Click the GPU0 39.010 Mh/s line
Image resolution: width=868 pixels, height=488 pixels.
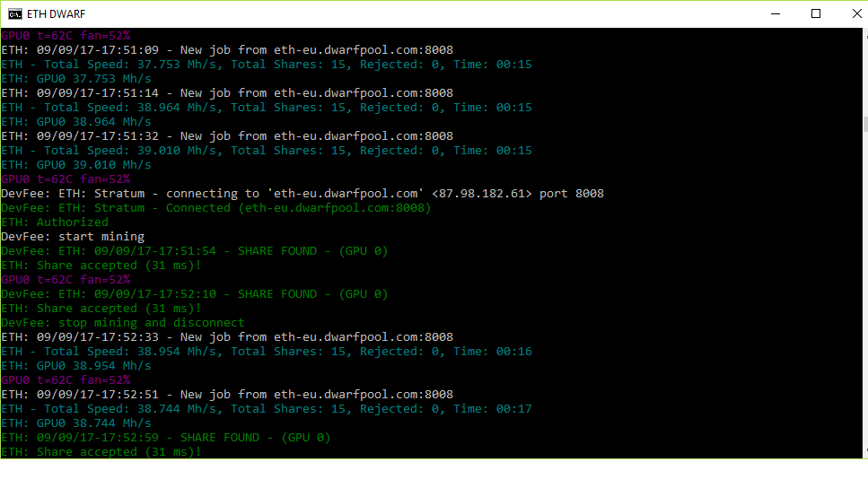pyautogui.click(x=75, y=165)
